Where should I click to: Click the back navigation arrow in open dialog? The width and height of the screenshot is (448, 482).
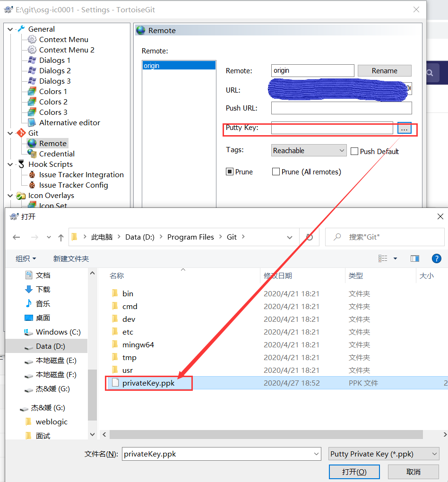[x=17, y=237]
